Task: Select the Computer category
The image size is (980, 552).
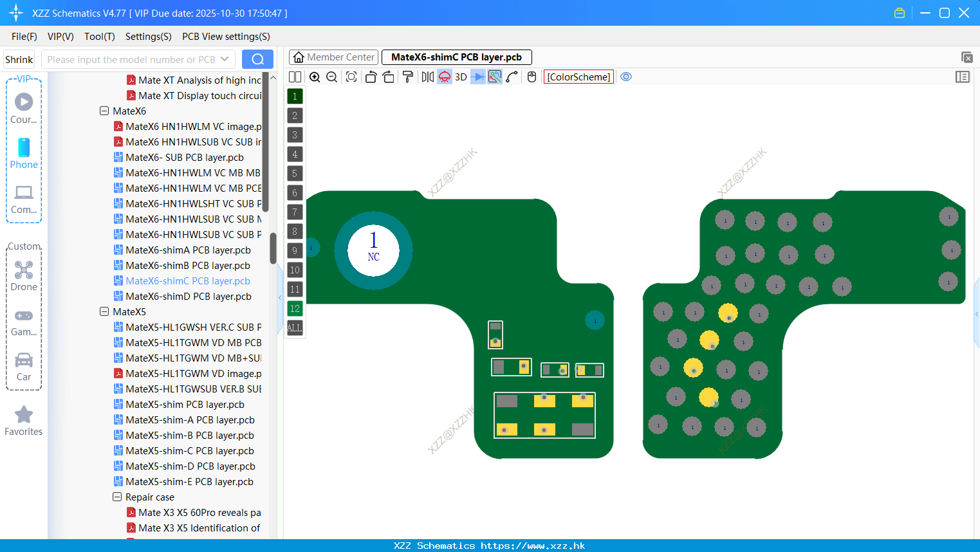Action: [24, 199]
